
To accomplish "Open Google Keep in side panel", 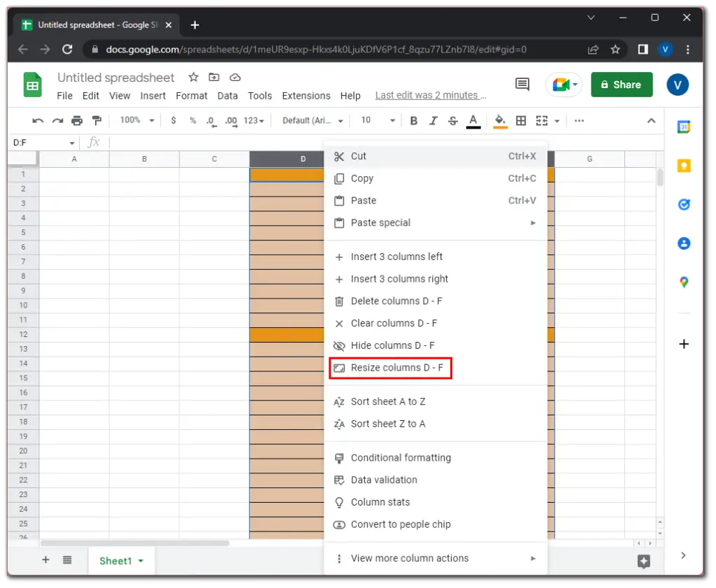I will pos(684,166).
